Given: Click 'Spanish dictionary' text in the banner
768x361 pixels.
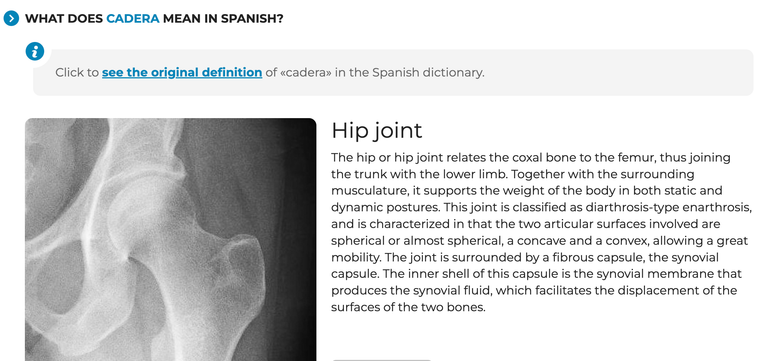Looking at the screenshot, I should (426, 72).
